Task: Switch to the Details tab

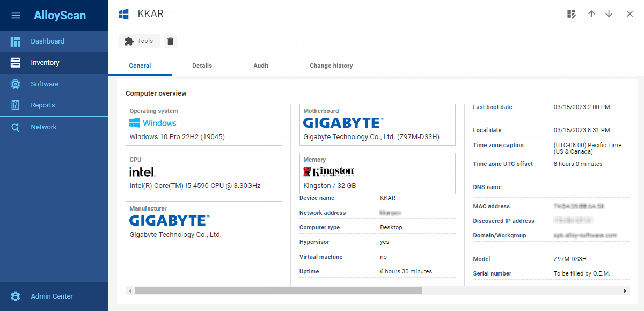Action: click(202, 66)
